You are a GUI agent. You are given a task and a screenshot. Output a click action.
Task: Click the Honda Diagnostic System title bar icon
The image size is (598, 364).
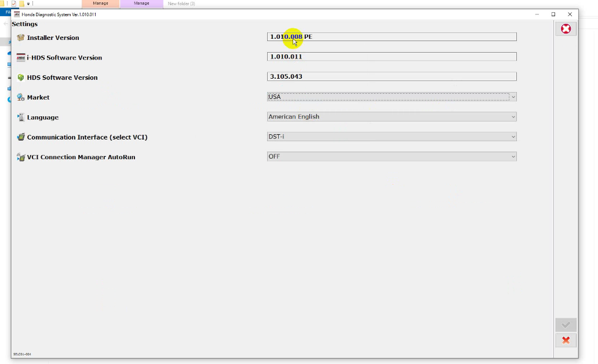click(x=16, y=14)
